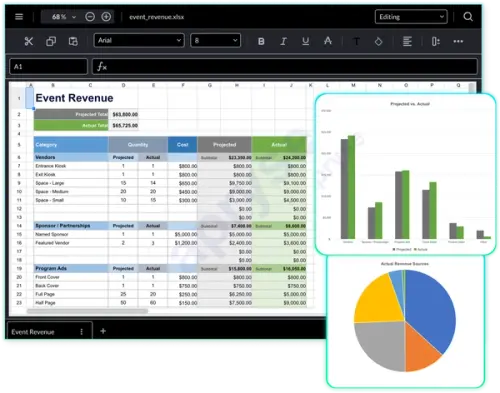
Task: Click the Named Sponsor cell
Action: click(71, 234)
